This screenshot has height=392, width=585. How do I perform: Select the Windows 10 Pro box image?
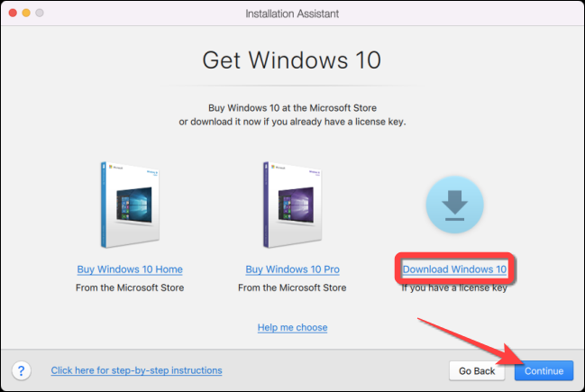click(292, 205)
